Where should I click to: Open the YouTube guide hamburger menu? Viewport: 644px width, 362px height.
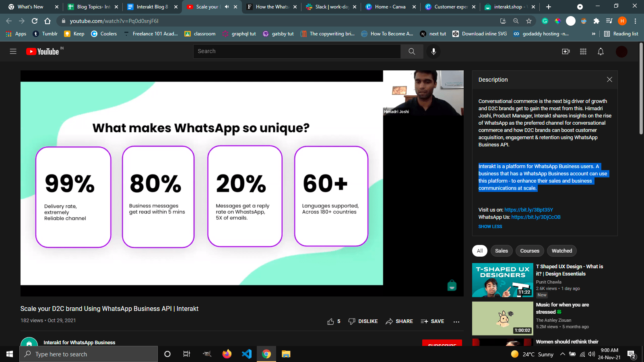[13, 51]
